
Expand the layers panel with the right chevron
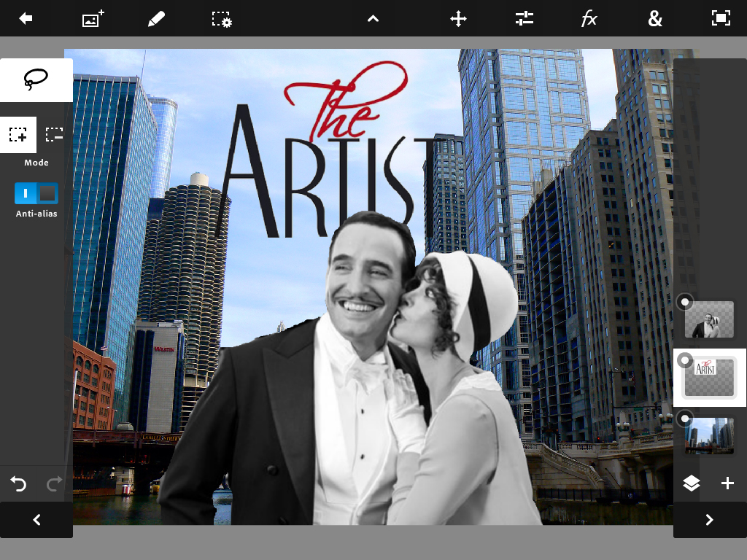click(710, 519)
